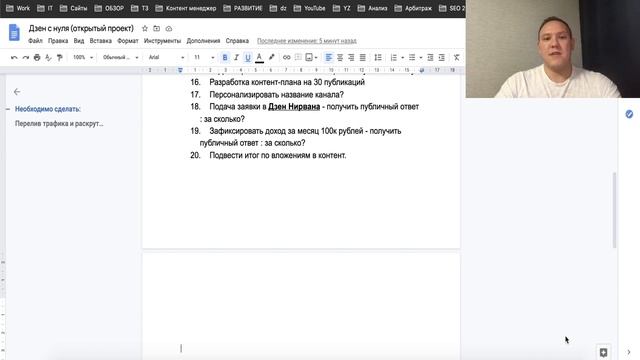Click the line 'Разработка контент-плана на 30 публикаций'

coord(287,82)
